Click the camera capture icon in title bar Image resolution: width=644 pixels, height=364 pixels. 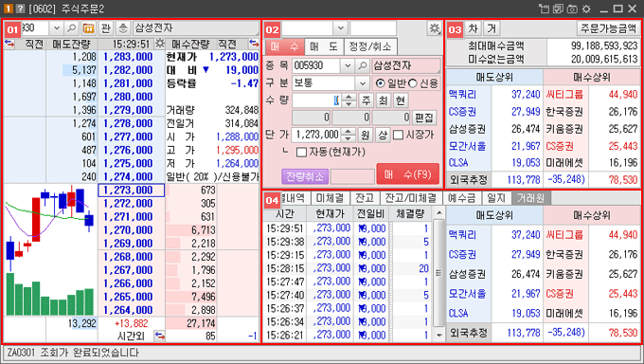tap(572, 9)
